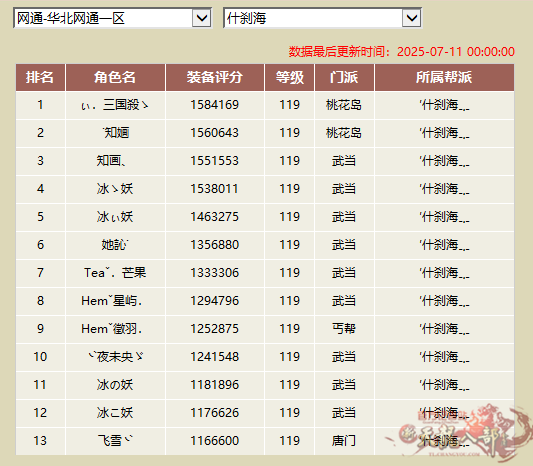
Task: Click equipment score 1166600
Action: 214,441
